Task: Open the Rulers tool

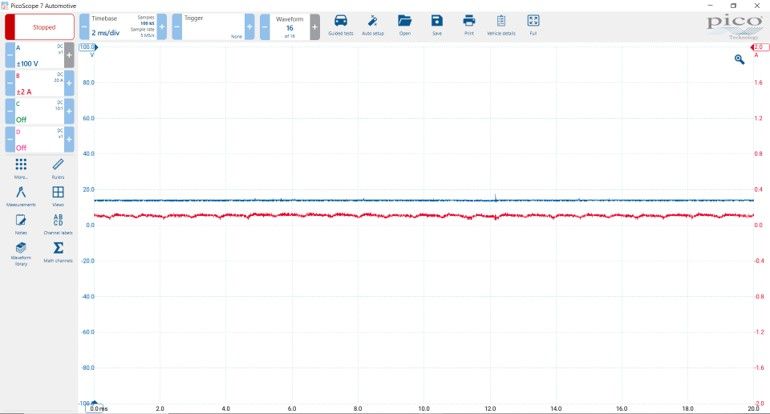Action: tap(58, 168)
